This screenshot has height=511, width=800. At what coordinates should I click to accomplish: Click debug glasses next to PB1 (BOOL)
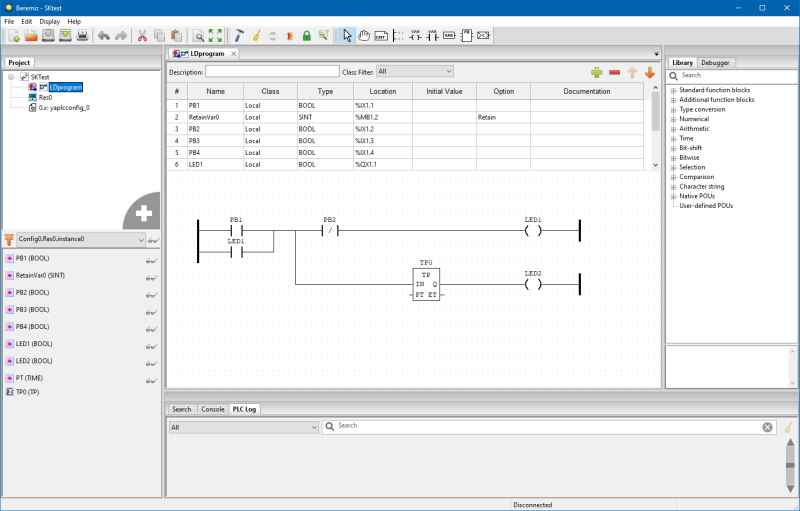click(151, 261)
